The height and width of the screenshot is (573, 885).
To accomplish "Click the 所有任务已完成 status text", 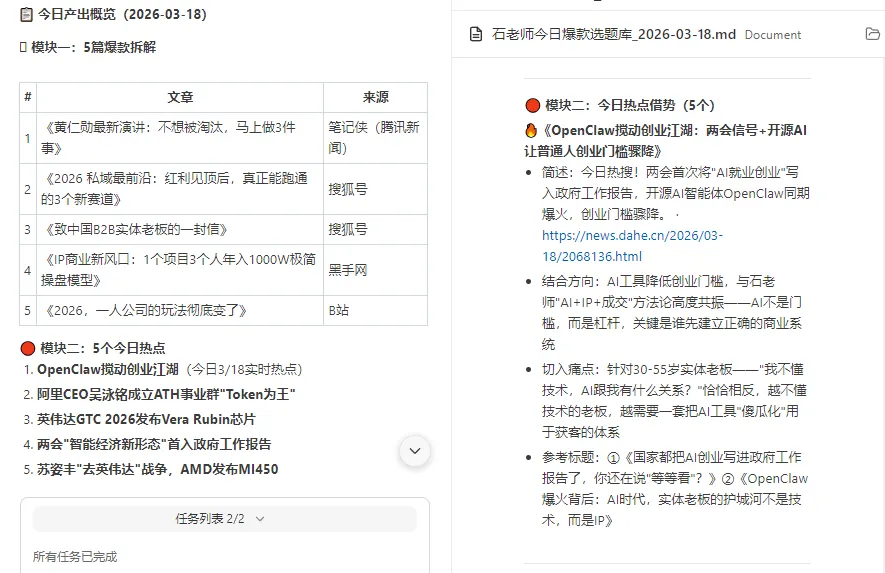I will point(75,557).
